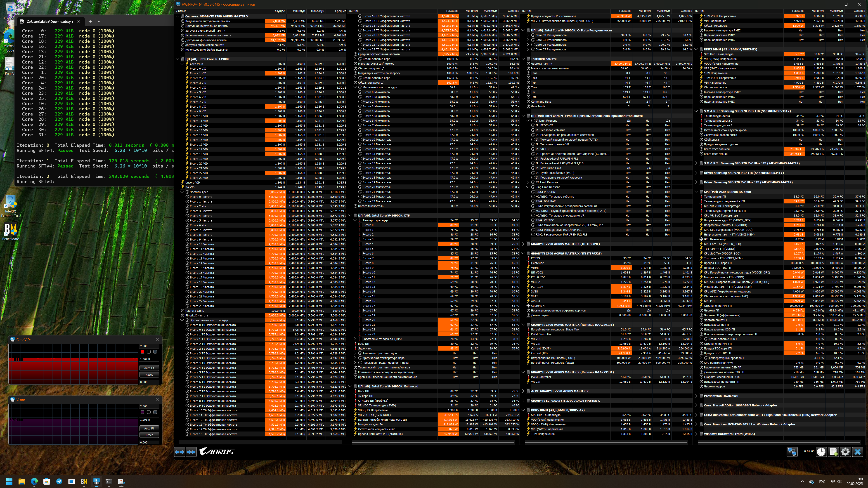Click the expand columns left-right arrow icon
Image resolution: width=868 pixels, height=488 pixels.
click(x=180, y=452)
